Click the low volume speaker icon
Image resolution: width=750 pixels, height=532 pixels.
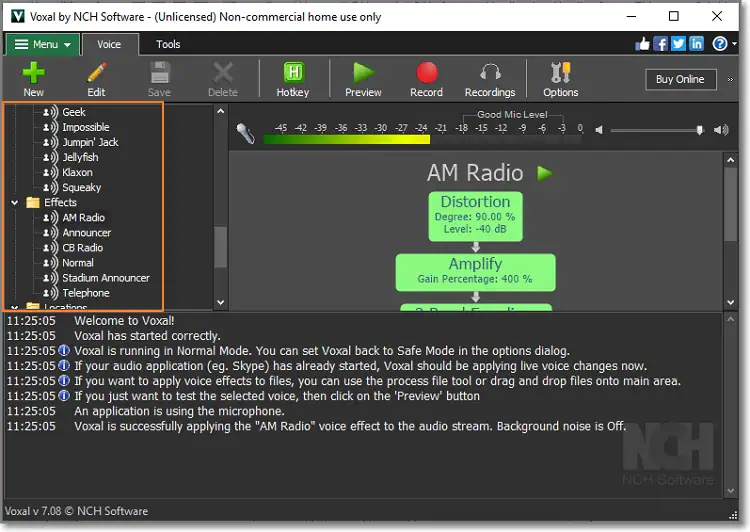tap(598, 130)
